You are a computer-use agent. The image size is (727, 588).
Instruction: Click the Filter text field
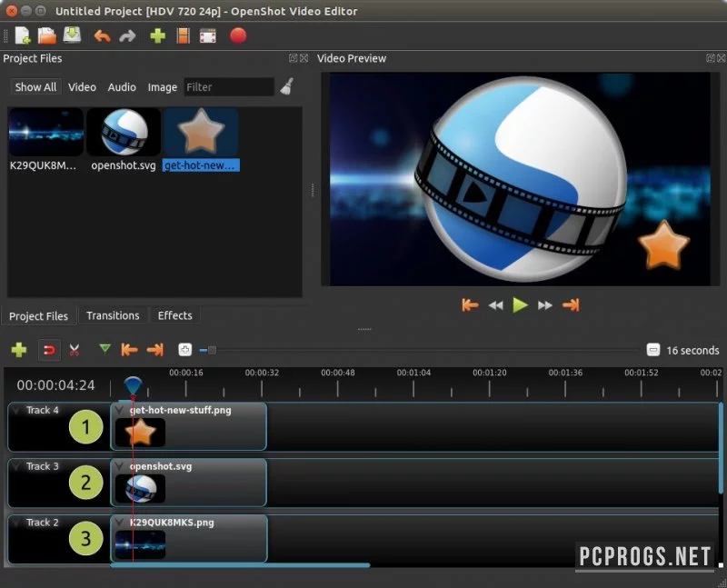coord(229,86)
